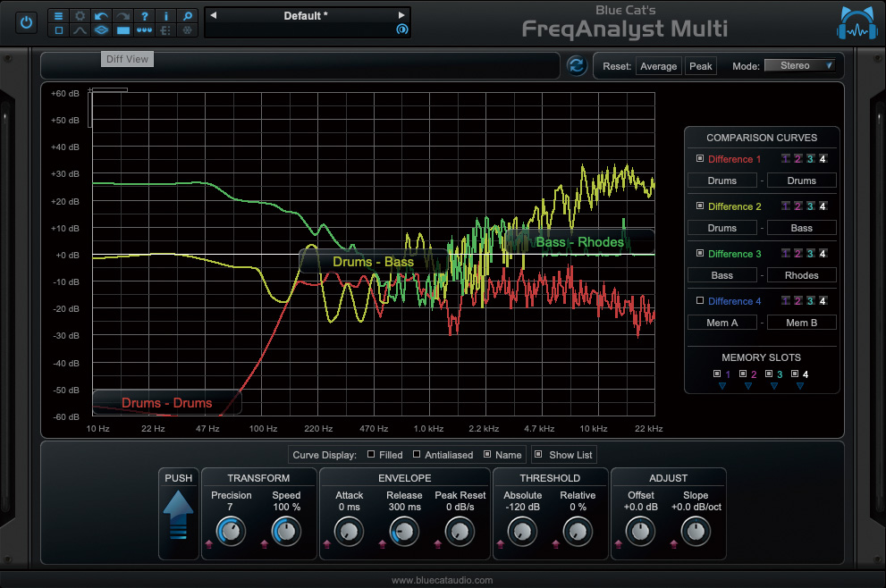The height and width of the screenshot is (588, 886).
Task: Select slot 2 icon for Difference 2
Action: click(797, 206)
